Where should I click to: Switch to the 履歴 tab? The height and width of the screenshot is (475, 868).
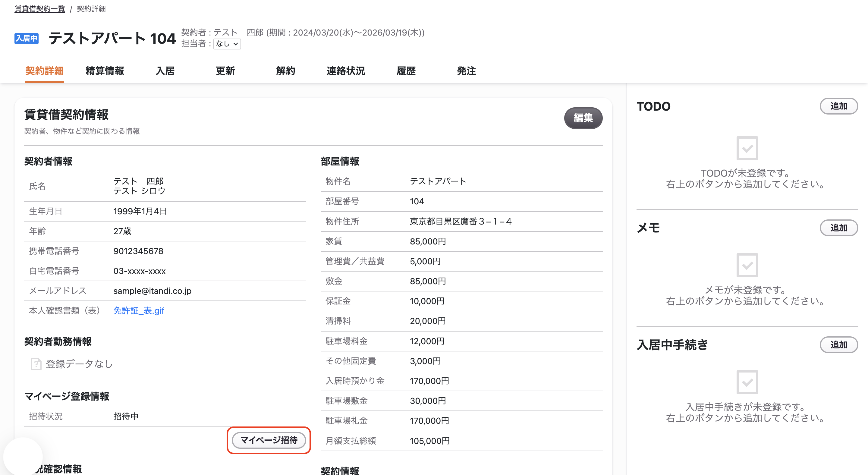(x=406, y=71)
